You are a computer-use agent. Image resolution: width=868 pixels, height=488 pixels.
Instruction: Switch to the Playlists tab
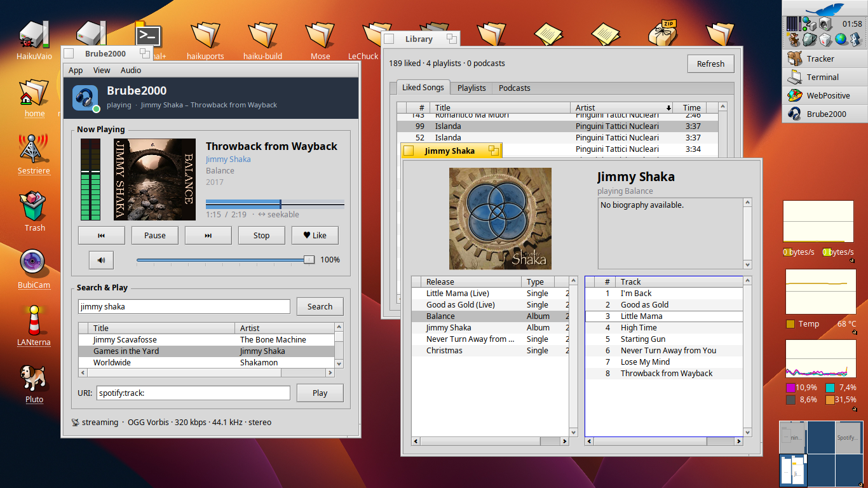(x=471, y=88)
